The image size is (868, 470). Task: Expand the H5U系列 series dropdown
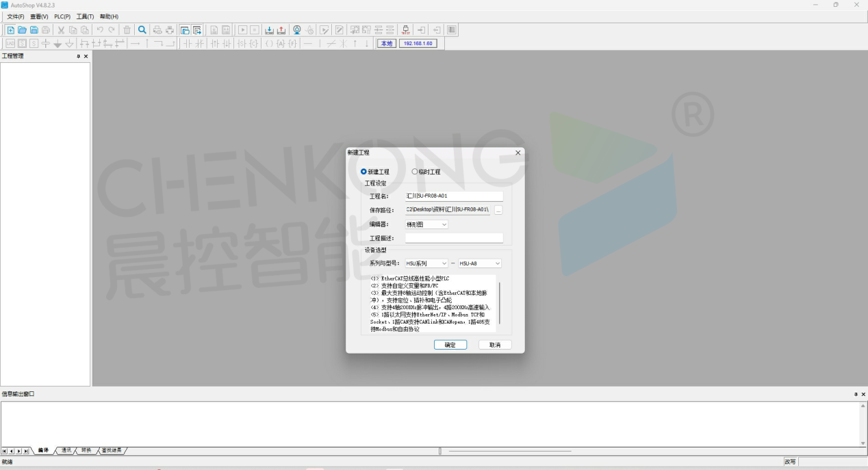(426, 263)
